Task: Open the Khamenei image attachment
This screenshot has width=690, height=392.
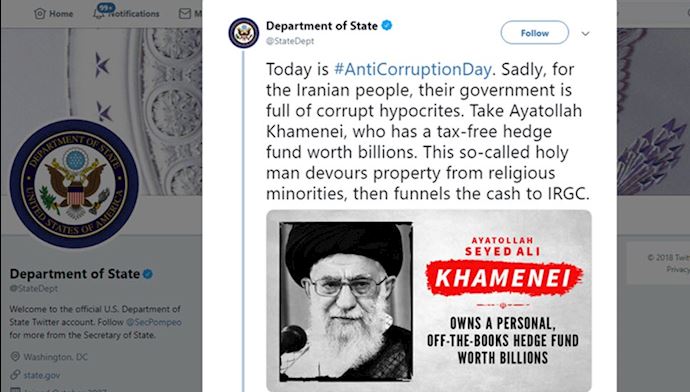Action: pos(429,300)
